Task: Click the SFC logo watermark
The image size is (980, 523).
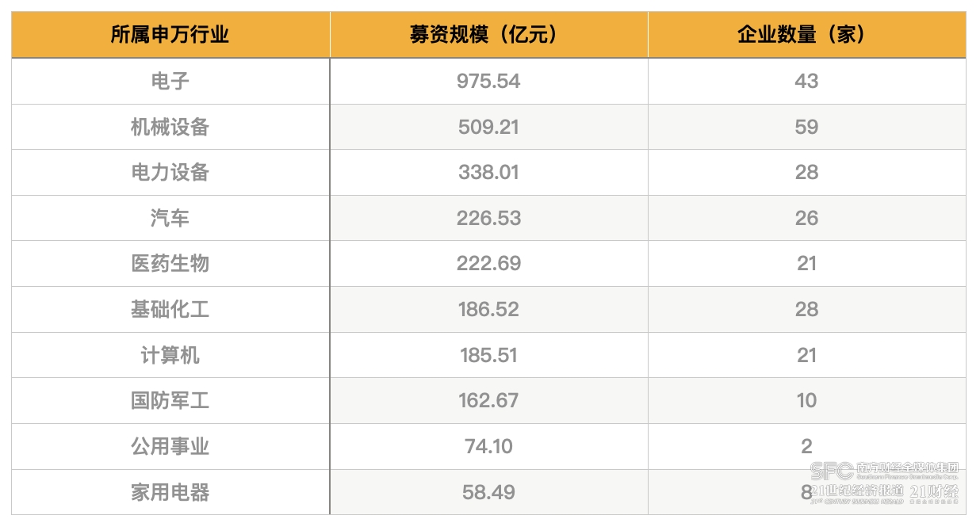Action: pyautogui.click(x=833, y=471)
